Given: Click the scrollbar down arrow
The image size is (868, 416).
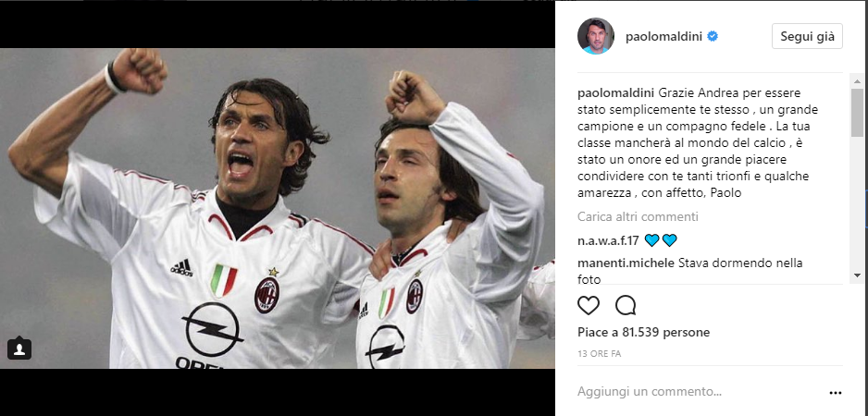Looking at the screenshot, I should pos(857,275).
